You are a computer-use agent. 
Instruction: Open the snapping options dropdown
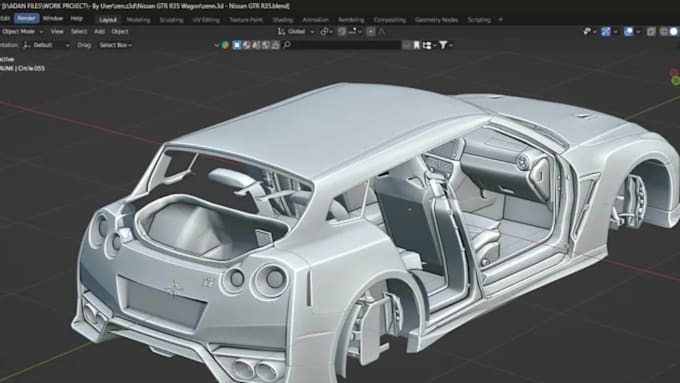point(355,32)
